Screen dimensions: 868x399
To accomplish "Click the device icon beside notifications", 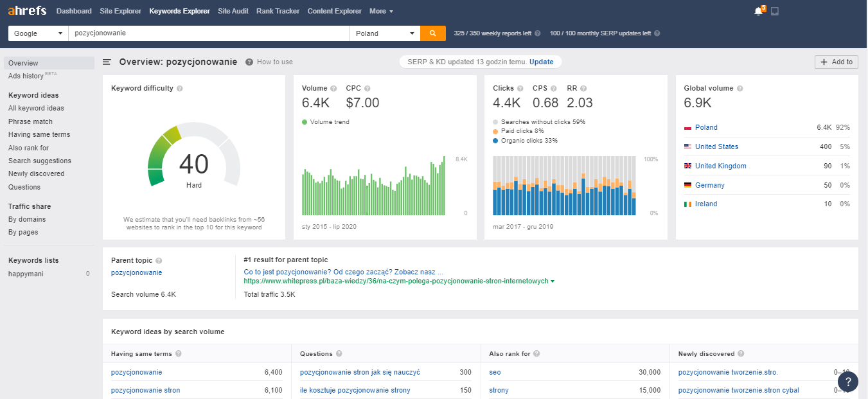I will coord(775,12).
